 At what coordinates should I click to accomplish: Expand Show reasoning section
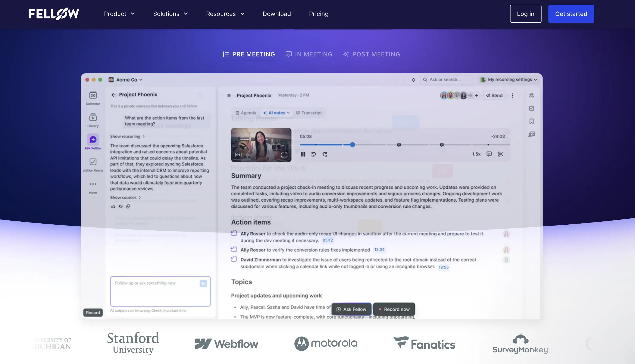(127, 136)
